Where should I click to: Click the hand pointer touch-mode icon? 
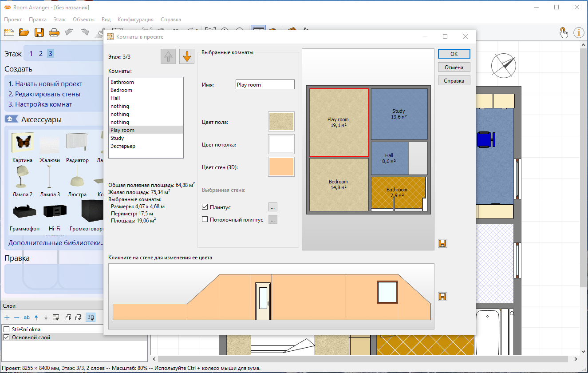(x=564, y=32)
